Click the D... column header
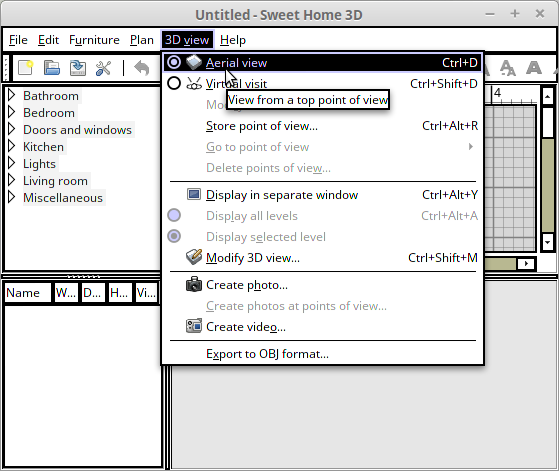559x471 pixels. pyautogui.click(x=93, y=293)
